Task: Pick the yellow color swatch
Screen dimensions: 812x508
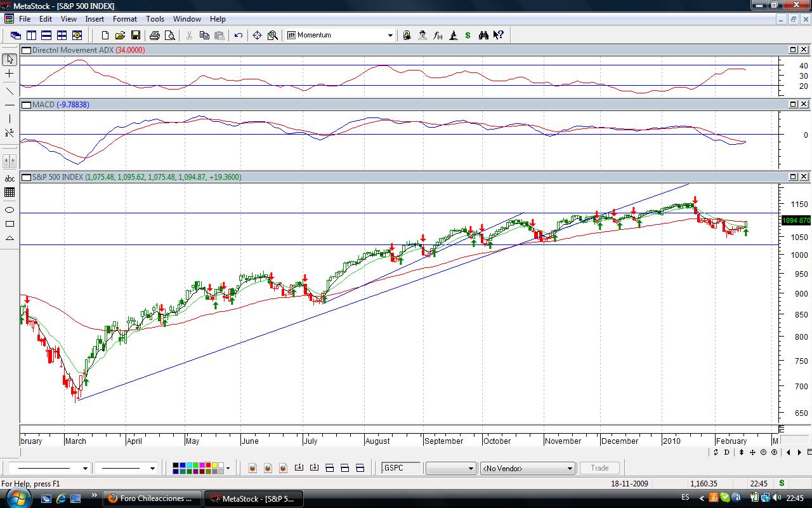Action: click(214, 465)
